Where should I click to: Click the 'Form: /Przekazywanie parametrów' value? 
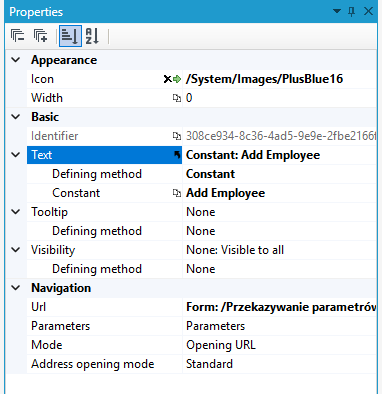coord(281,307)
